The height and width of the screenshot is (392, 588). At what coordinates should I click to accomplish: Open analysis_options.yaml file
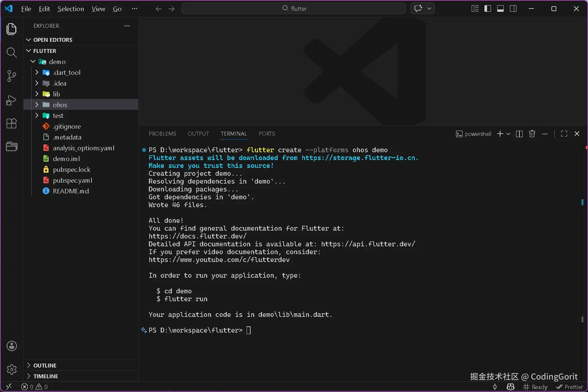click(82, 148)
